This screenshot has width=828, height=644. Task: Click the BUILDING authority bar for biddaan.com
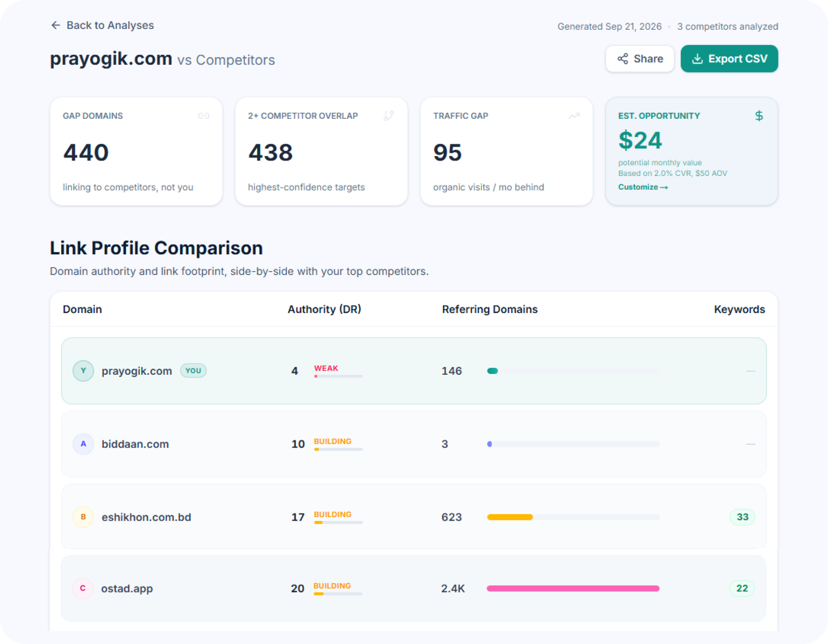(338, 449)
